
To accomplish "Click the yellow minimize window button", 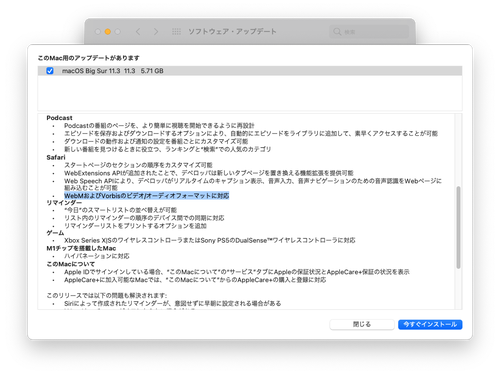I will tap(108, 32).
